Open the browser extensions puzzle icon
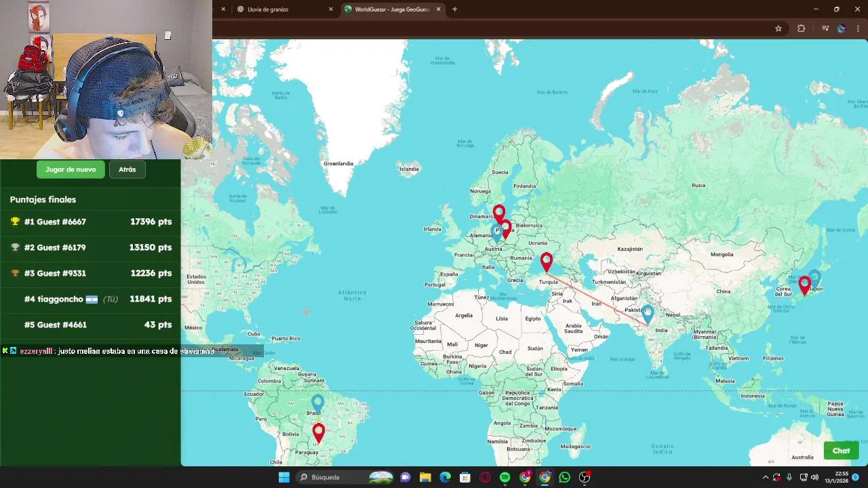Viewport: 868px width, 488px height. (x=801, y=28)
